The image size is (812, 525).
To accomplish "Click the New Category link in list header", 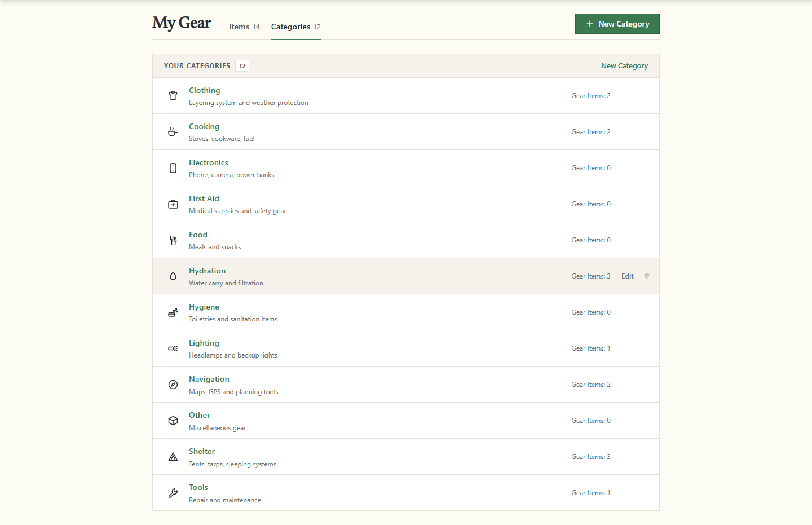I will 624,66.
